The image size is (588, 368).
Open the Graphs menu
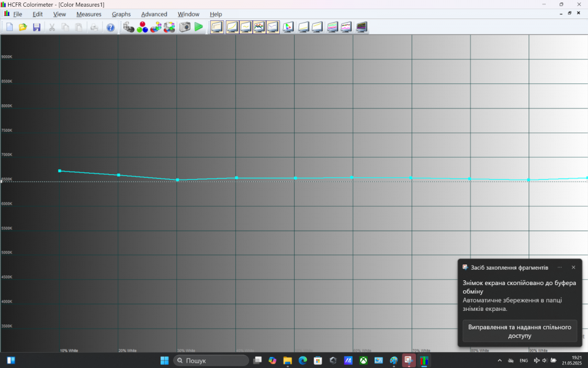(121, 14)
